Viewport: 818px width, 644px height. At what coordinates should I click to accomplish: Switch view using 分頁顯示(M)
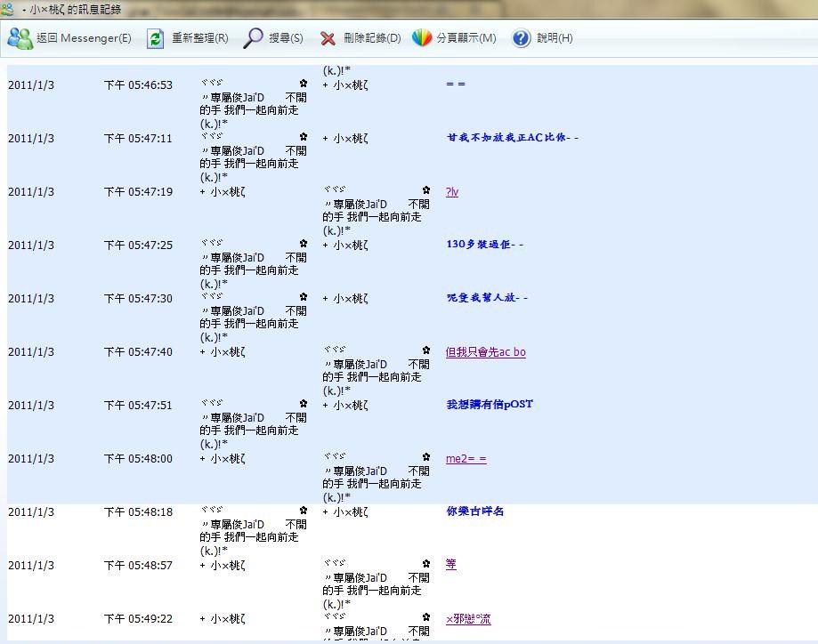pos(466,38)
